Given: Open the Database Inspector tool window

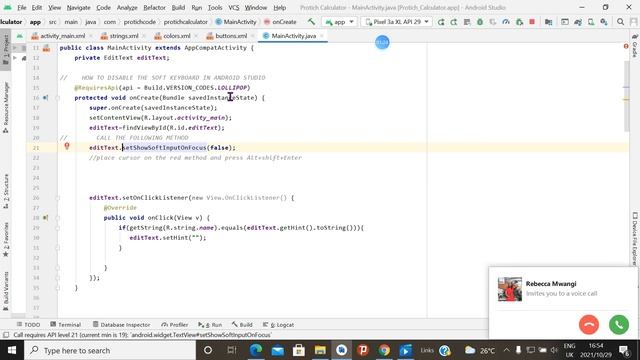Looking at the screenshot, I should 122,324.
